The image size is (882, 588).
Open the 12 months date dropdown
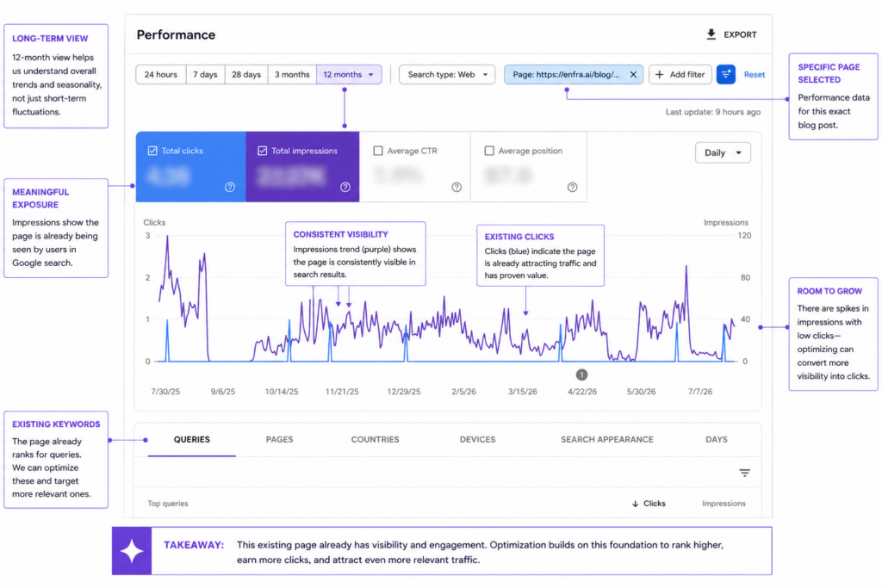coord(349,74)
